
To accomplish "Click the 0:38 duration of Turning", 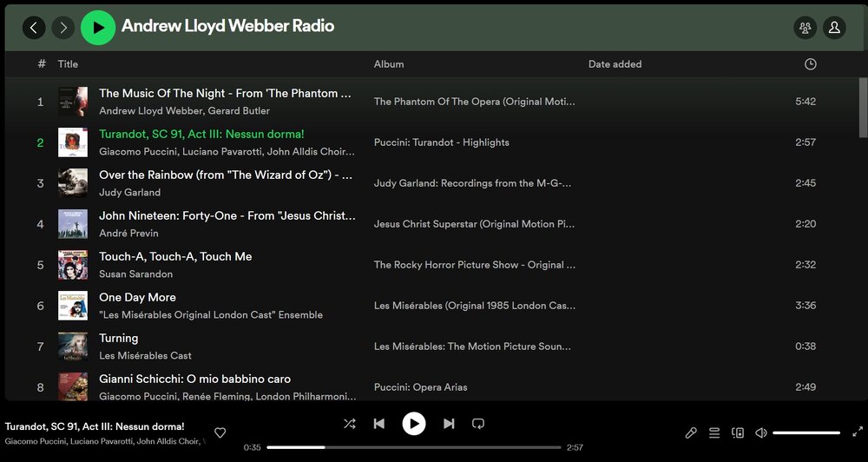I will (x=806, y=346).
